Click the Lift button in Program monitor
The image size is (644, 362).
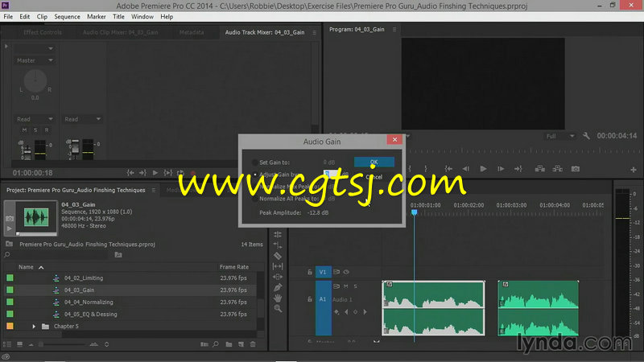tap(539, 169)
